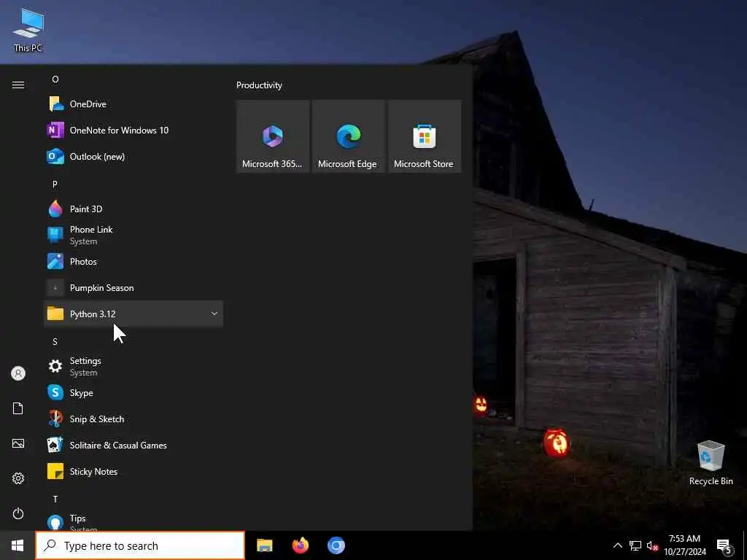Screen dimensions: 747x560
Task: Expand the Start menu hamburger button
Action: 18,85
